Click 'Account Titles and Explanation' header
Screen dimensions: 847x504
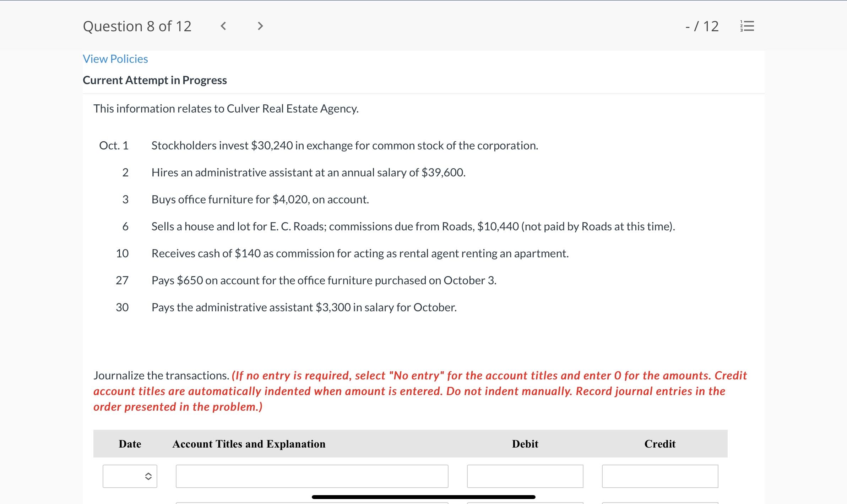click(x=249, y=444)
